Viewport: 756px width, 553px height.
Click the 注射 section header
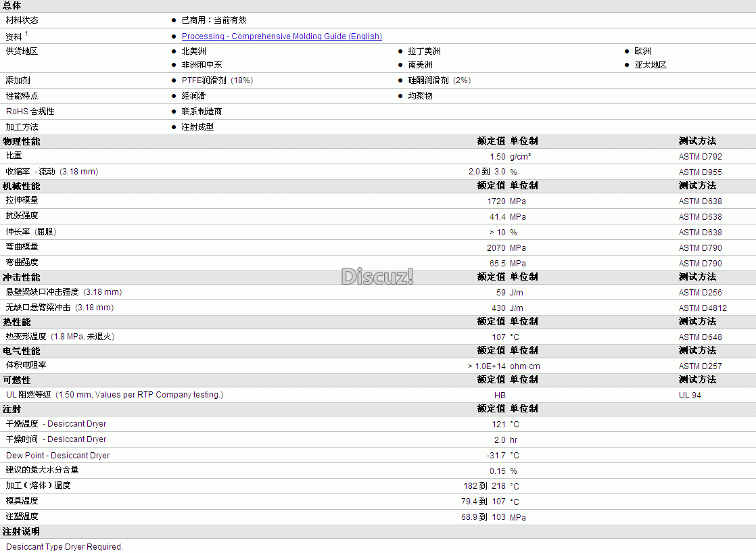[12, 409]
